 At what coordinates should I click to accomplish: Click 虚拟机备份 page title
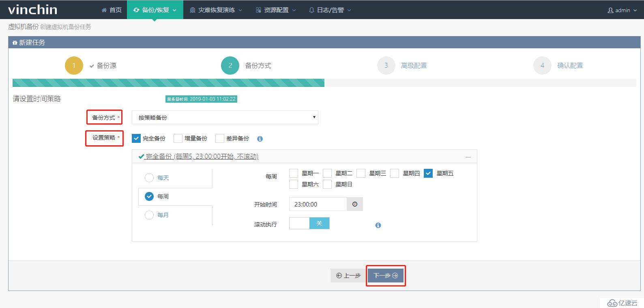[x=23, y=27]
